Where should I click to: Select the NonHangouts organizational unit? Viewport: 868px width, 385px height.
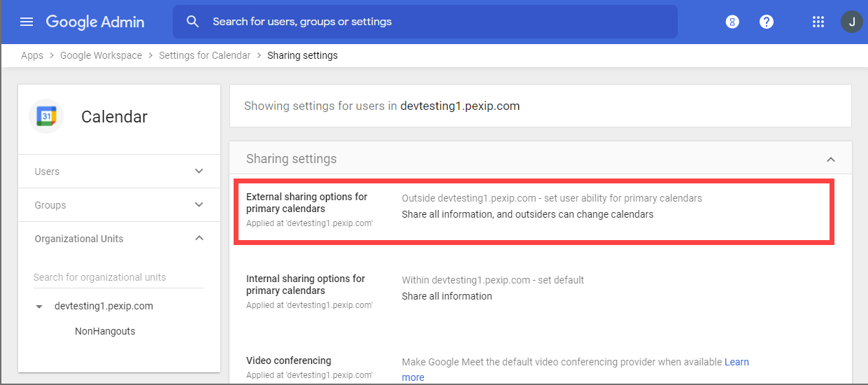pyautogui.click(x=105, y=331)
